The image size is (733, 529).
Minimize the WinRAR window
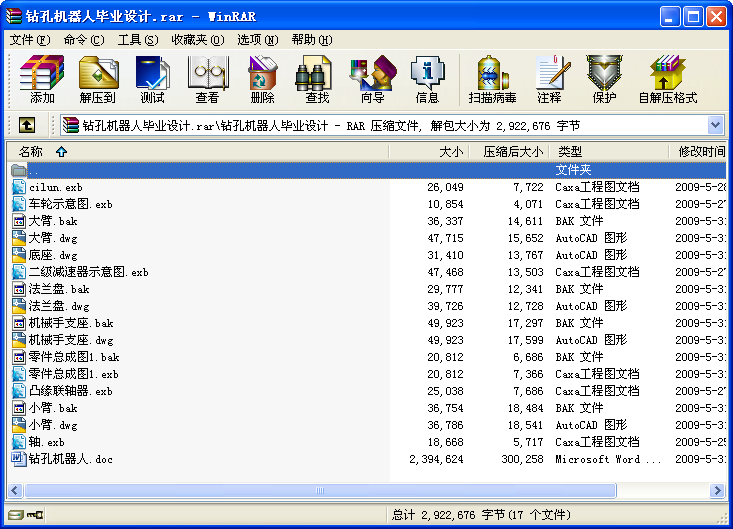(670, 17)
